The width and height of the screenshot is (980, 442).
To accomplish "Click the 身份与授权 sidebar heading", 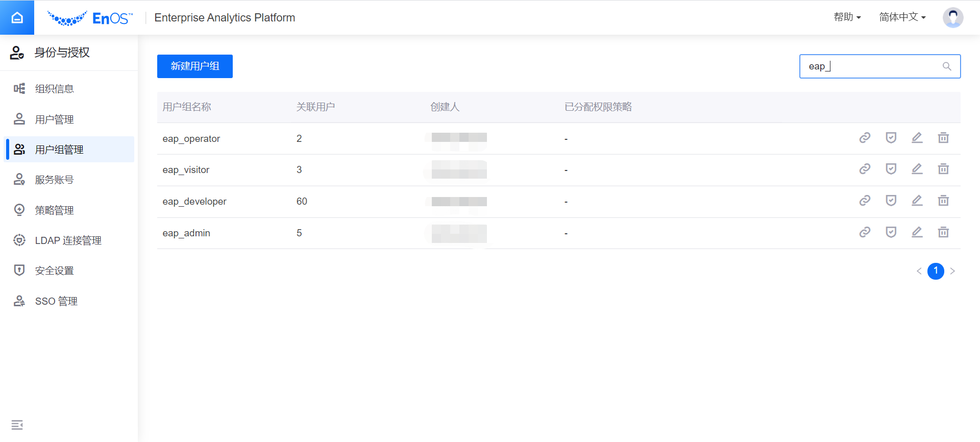I will click(x=62, y=53).
